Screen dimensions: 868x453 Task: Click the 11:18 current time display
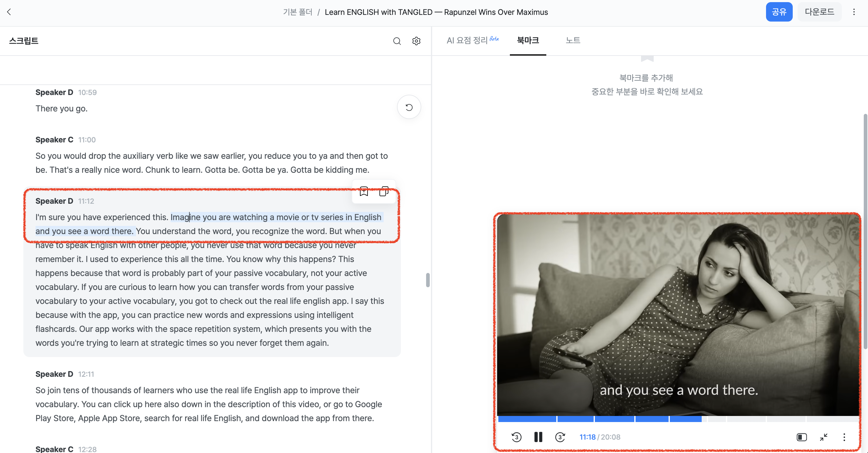click(587, 437)
